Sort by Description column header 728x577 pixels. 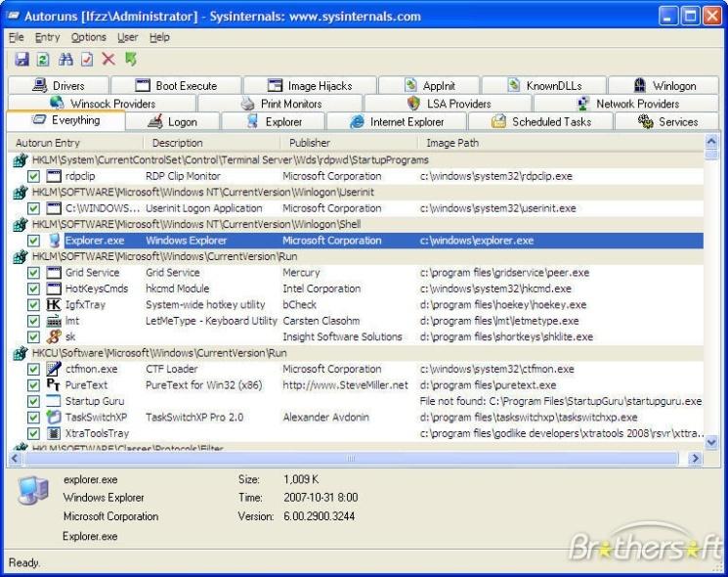pyautogui.click(x=212, y=143)
